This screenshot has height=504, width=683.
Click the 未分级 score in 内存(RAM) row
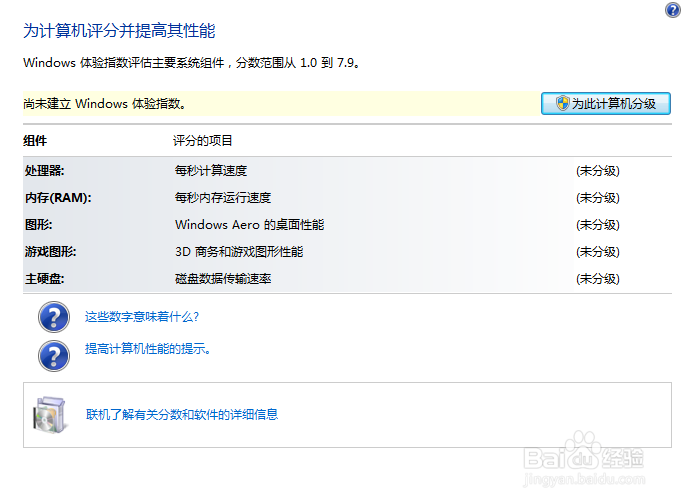tap(598, 198)
